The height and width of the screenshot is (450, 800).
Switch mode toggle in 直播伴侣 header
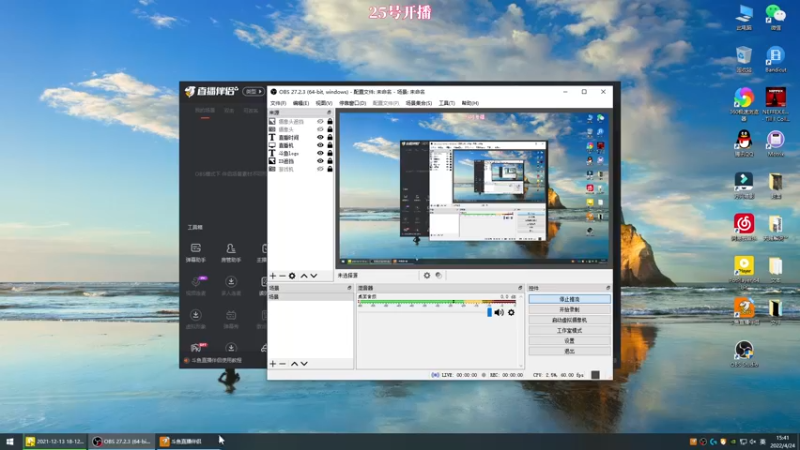point(253,91)
